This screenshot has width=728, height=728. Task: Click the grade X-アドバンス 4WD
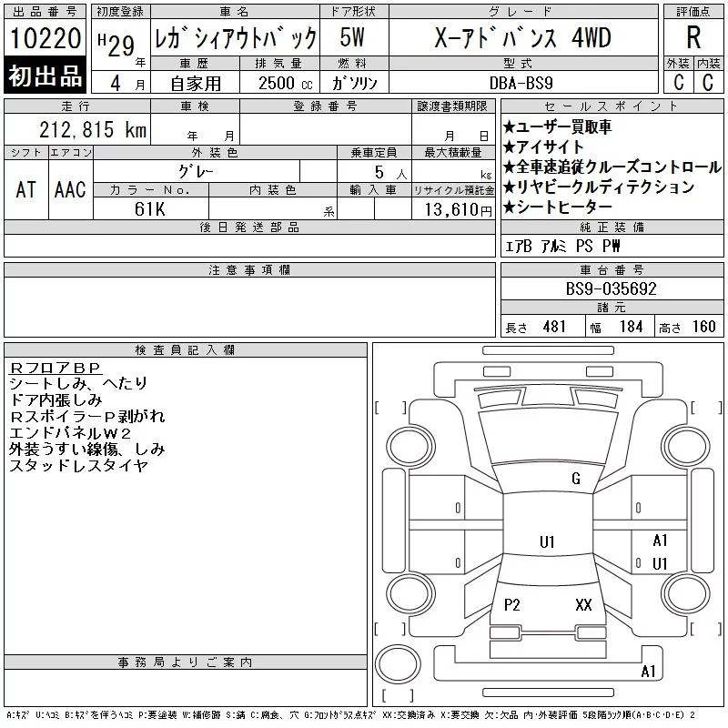522,37
